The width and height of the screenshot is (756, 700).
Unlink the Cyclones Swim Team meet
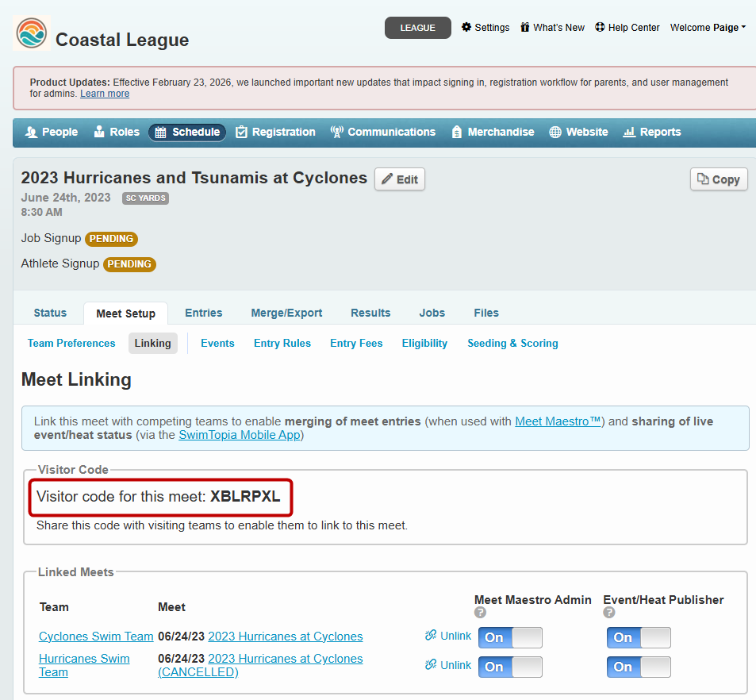[448, 636]
